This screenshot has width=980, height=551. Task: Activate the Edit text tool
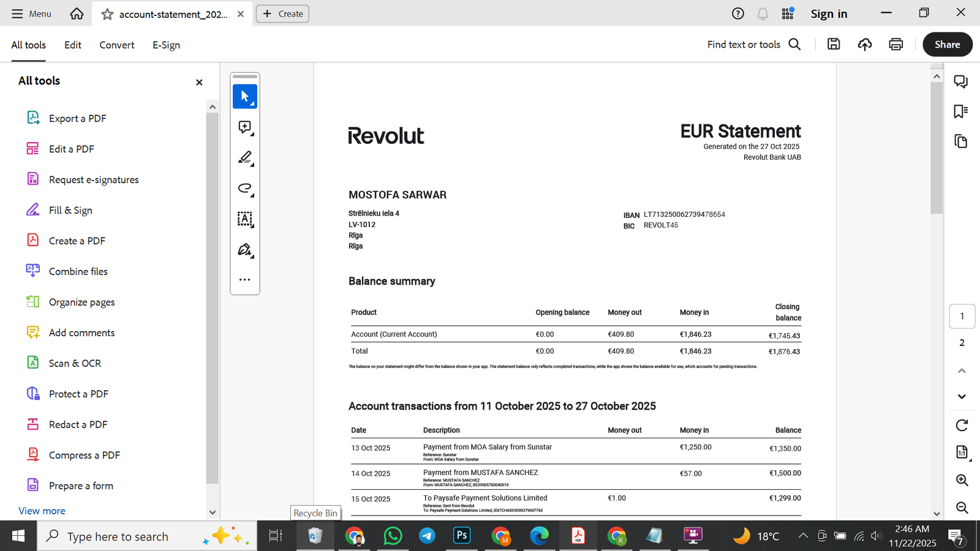(x=244, y=219)
